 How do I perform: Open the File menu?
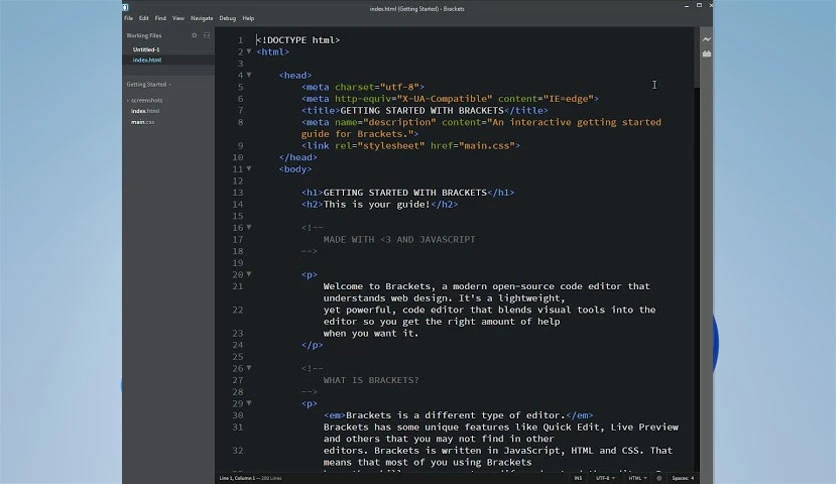(128, 18)
